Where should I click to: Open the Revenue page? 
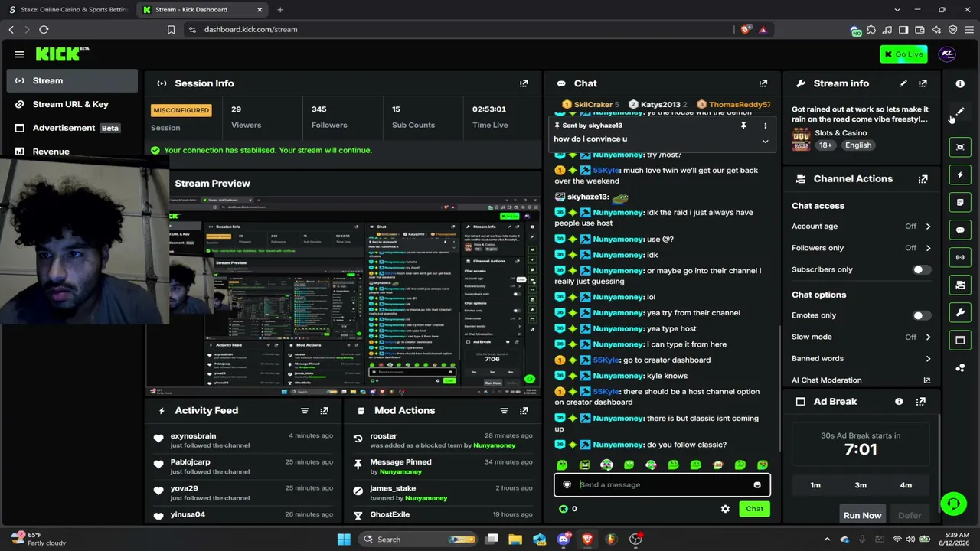click(x=72, y=152)
